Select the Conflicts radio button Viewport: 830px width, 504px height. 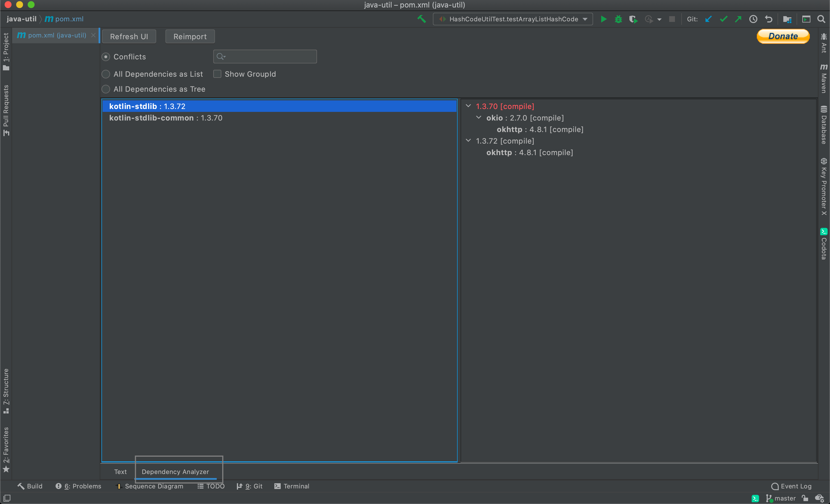click(106, 57)
